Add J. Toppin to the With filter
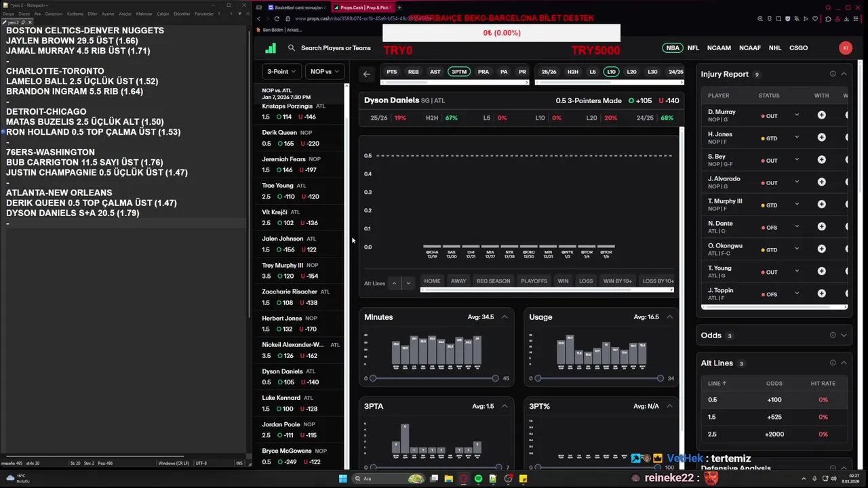Screen dimensions: 868x488 point(821,294)
